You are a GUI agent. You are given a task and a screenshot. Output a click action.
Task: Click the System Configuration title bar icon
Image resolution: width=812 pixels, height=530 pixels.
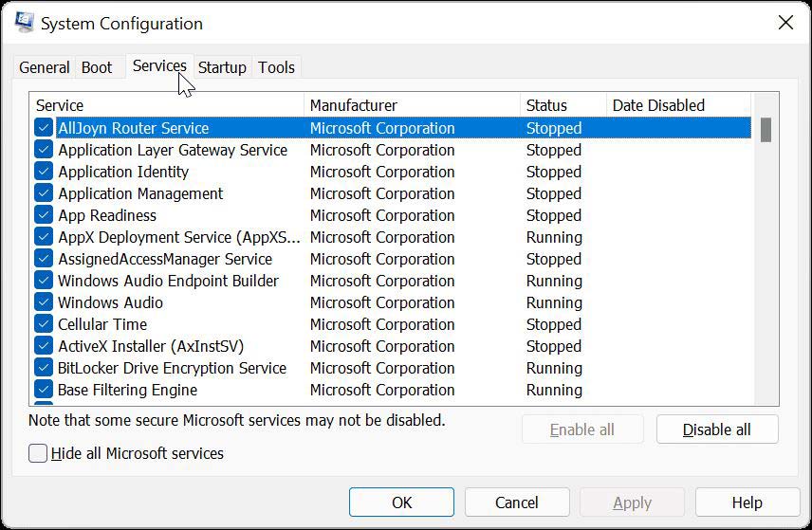click(x=24, y=23)
